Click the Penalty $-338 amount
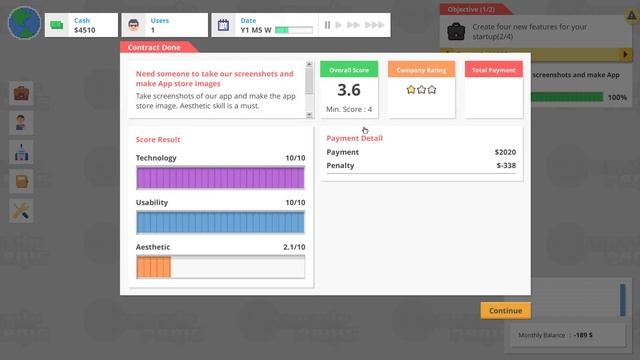The width and height of the screenshot is (640, 360). click(x=506, y=166)
